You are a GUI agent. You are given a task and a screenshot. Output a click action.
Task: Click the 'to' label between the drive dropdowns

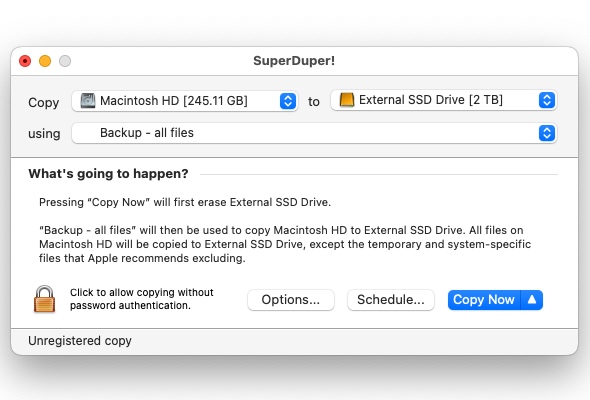[x=314, y=102]
